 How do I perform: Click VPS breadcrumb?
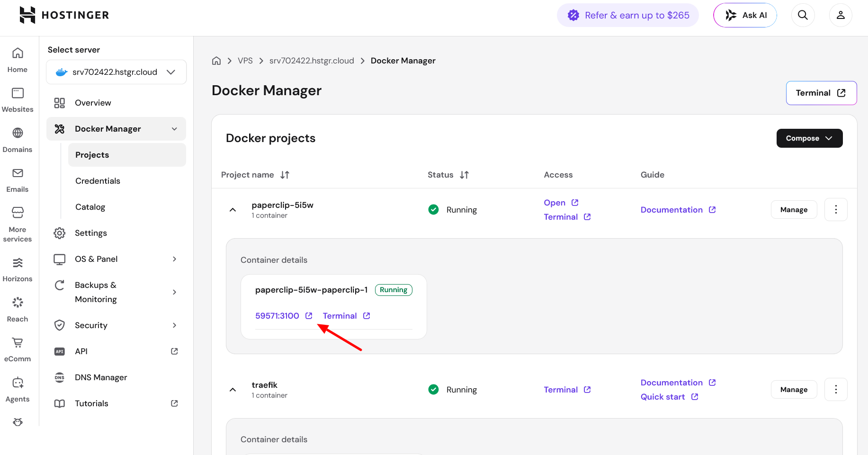point(245,61)
